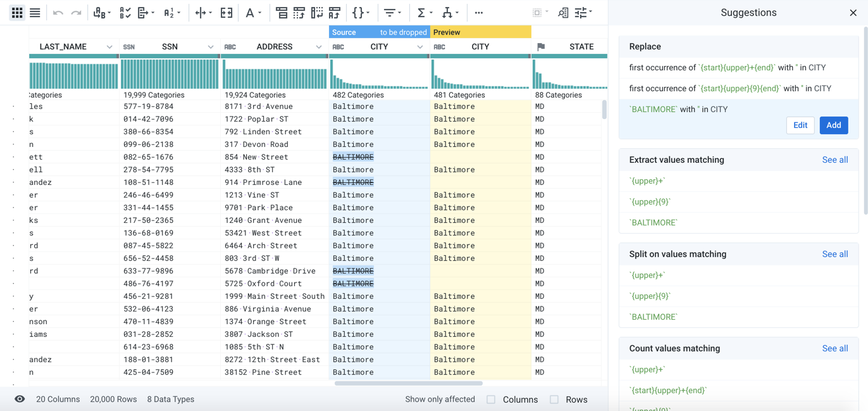Open LAST_NAME column dropdown menu
Image resolution: width=868 pixels, height=411 pixels.
point(109,47)
